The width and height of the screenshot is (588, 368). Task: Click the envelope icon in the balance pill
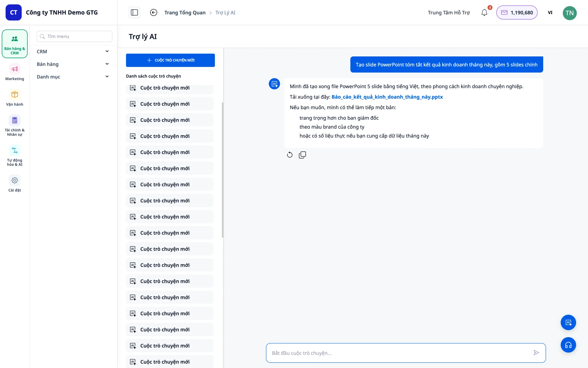click(x=504, y=13)
